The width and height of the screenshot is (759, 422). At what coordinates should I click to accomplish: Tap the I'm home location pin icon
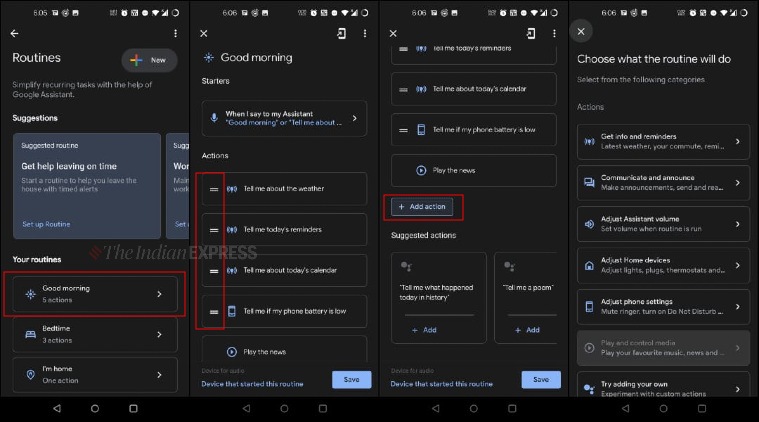30,375
